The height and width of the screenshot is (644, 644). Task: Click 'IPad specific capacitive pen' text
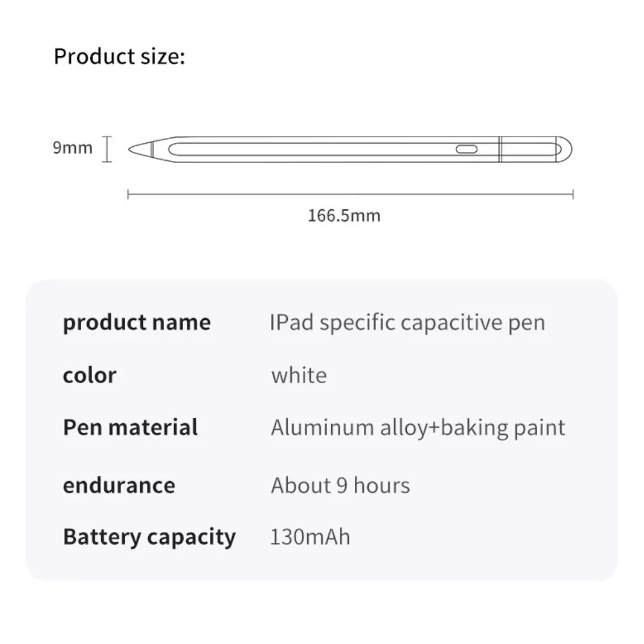pos(408,323)
